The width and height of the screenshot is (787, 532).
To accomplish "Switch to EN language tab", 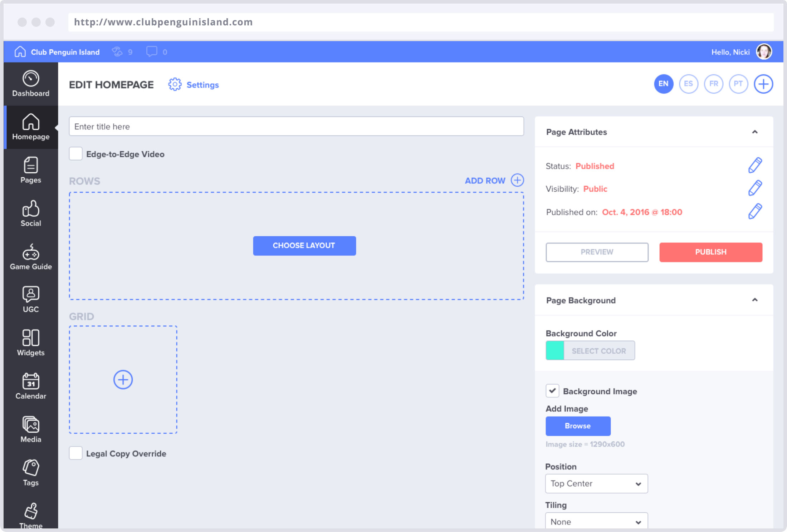I will (x=664, y=84).
